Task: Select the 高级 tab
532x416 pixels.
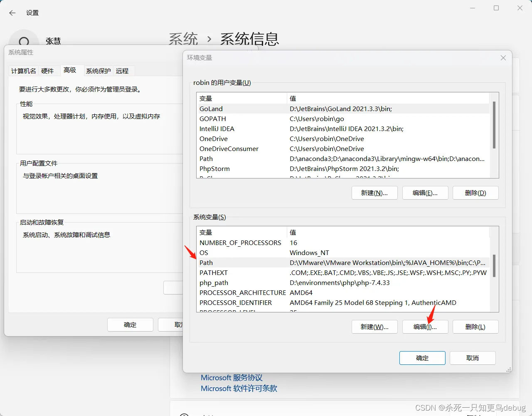Action: [70, 70]
